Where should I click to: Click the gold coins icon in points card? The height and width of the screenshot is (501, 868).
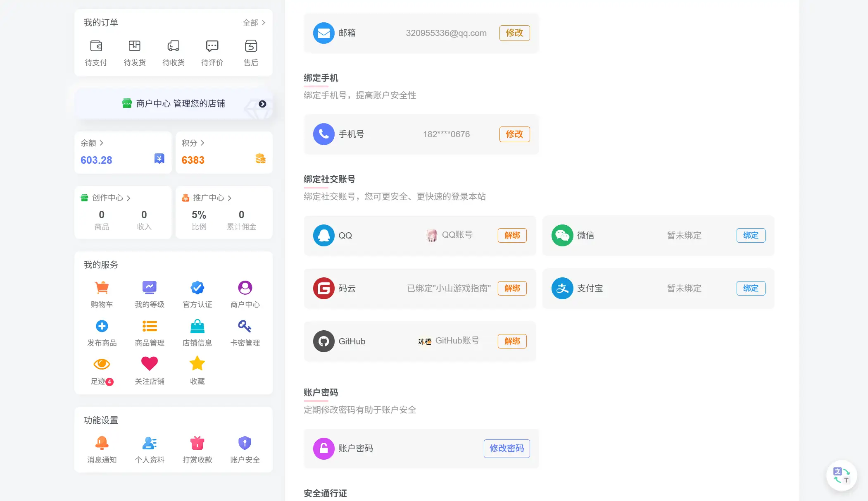260,159
